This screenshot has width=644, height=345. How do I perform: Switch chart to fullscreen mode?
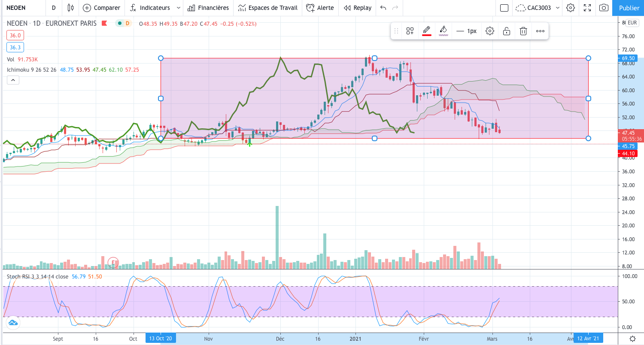(x=587, y=8)
